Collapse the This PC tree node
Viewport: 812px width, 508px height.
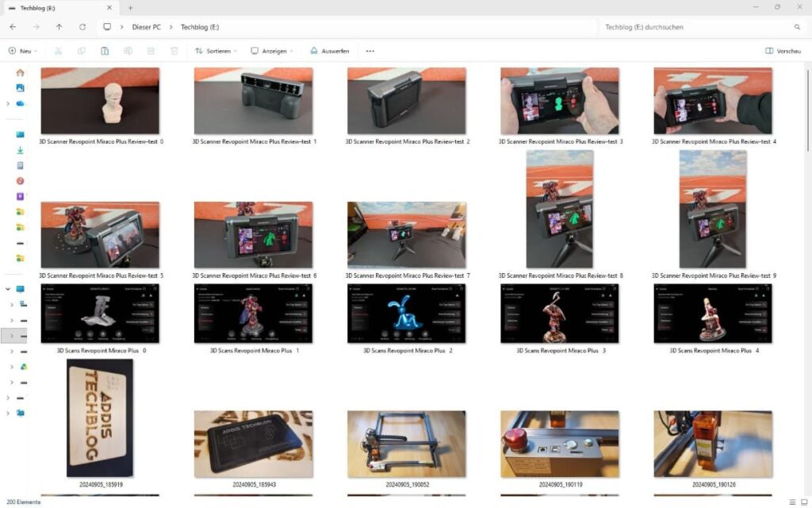[x=8, y=289]
